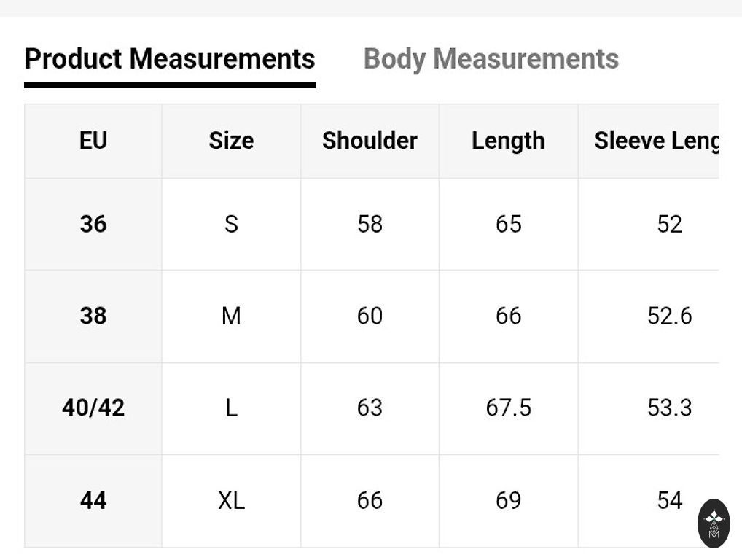Click the shoulder value 58 cell
This screenshot has height=560, width=742.
(370, 224)
